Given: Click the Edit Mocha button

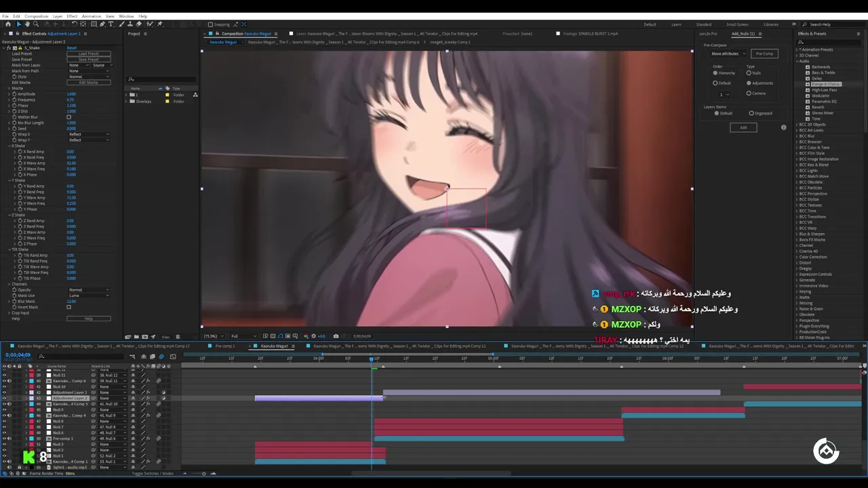Looking at the screenshot, I should [x=89, y=83].
